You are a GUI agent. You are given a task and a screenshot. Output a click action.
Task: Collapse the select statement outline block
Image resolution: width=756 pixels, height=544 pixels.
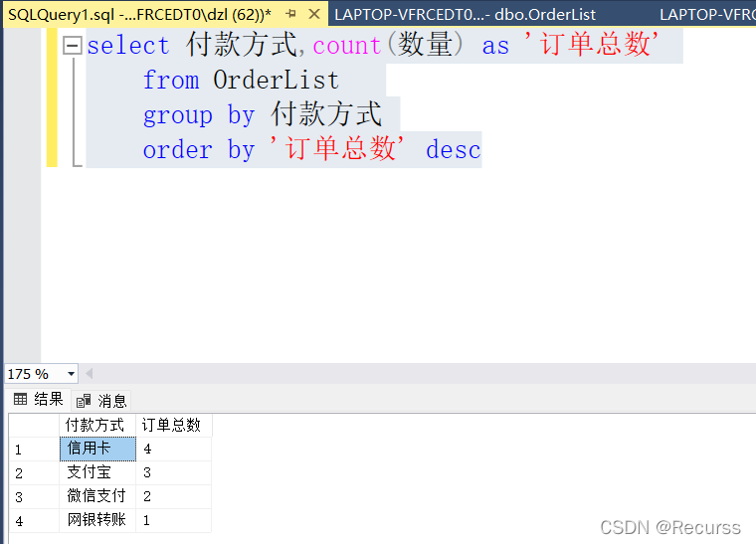[73, 46]
